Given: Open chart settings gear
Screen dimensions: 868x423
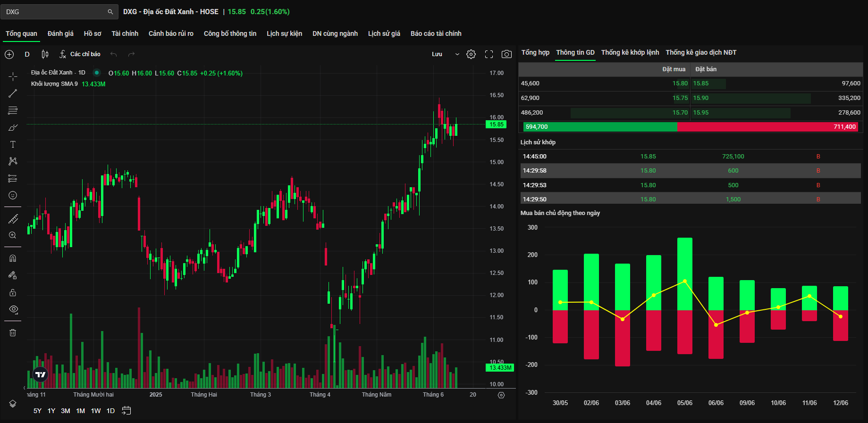Looking at the screenshot, I should (471, 54).
